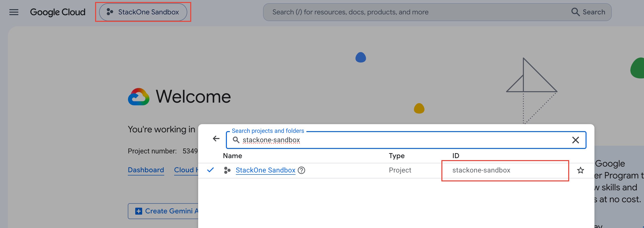
Task: Open the Dashboard link
Action: [146, 170]
